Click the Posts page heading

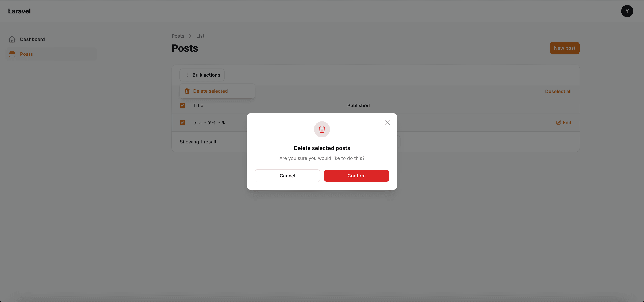pos(185,48)
